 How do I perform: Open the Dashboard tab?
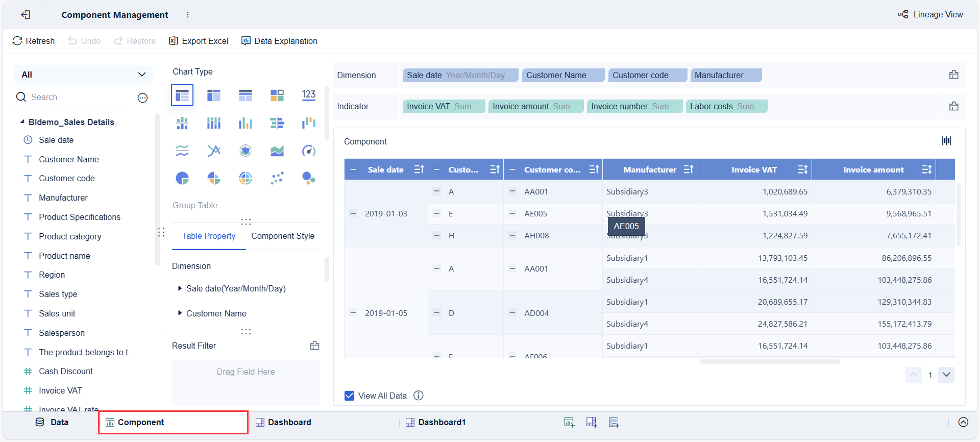[x=283, y=422]
